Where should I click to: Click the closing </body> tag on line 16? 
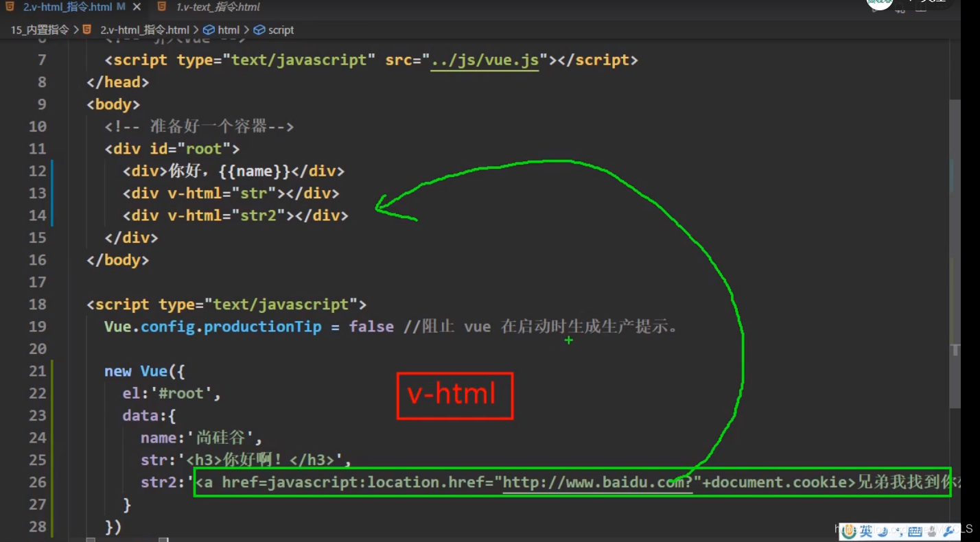click(x=118, y=260)
